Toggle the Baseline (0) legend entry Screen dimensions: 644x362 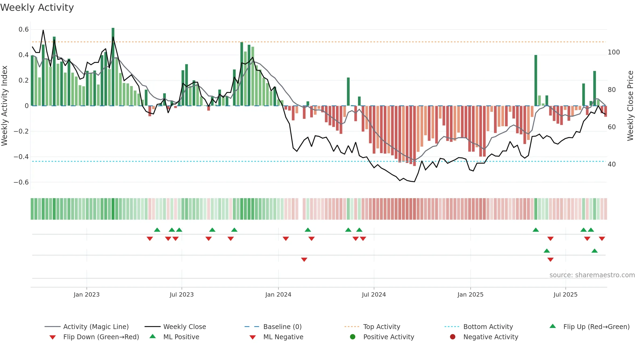273,327
